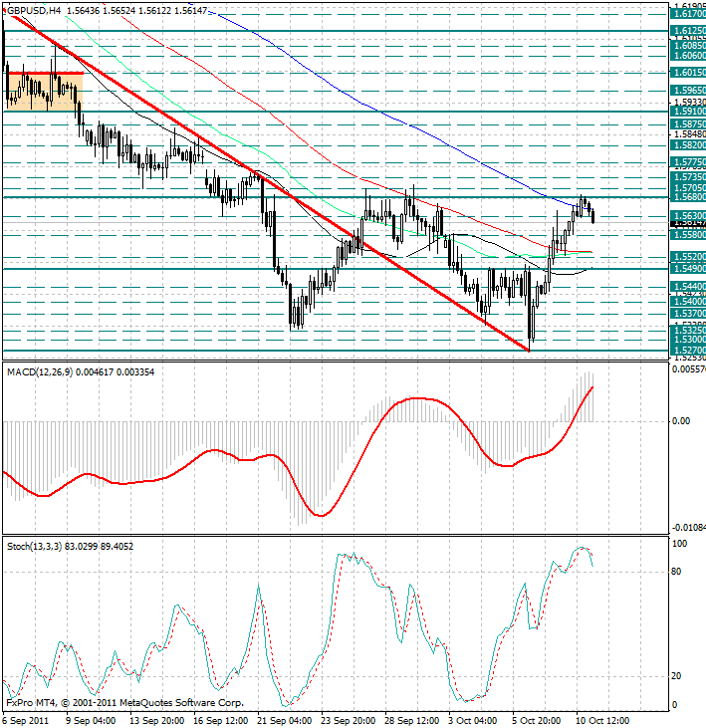Select the 1.5705 price level label
This screenshot has width=706, height=728.
pyautogui.click(x=688, y=188)
